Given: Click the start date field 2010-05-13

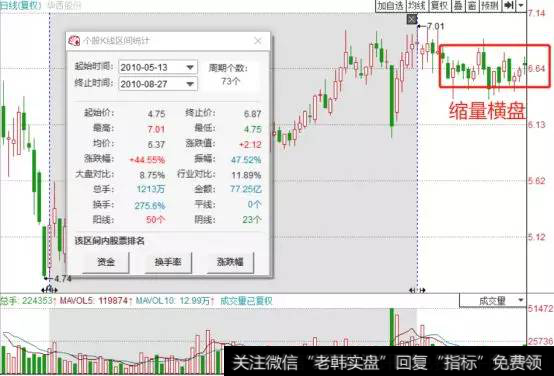Looking at the screenshot, I should (x=158, y=67).
